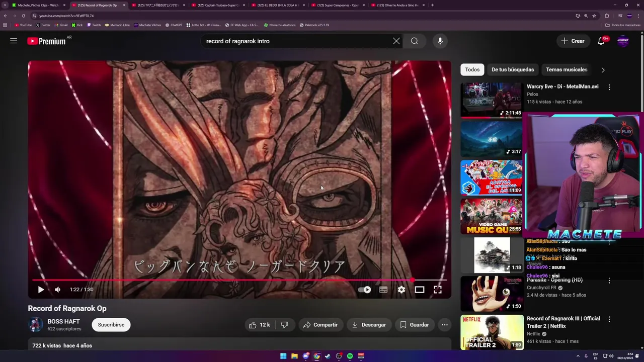Screen dimensions: 644x362
Task: Open options for Ragnarok III trailer
Action: pyautogui.click(x=609, y=319)
